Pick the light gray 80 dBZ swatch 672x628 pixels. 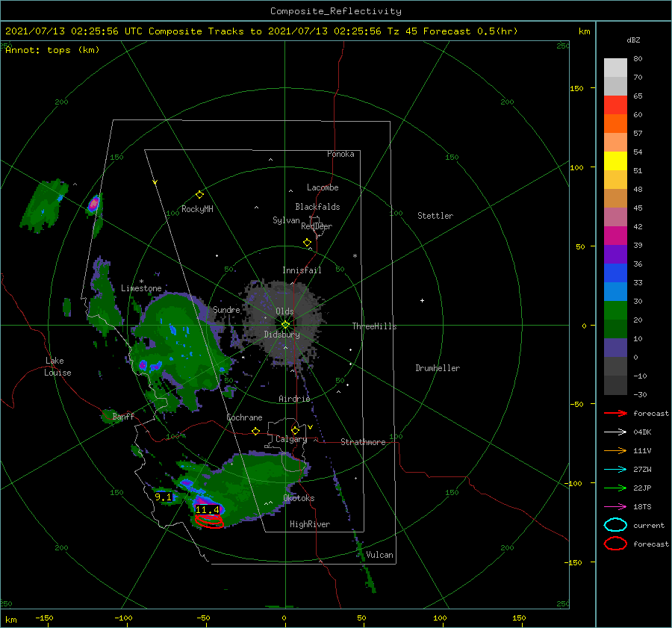(615, 68)
